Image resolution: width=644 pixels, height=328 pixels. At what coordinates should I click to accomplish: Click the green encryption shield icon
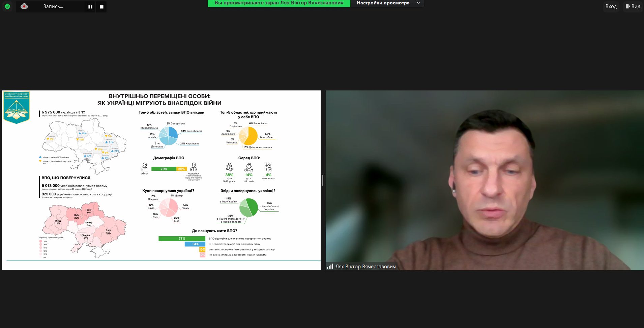7,6
